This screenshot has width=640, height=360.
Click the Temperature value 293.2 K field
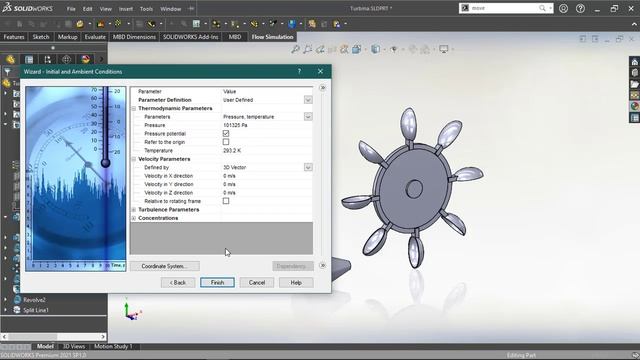(x=267, y=151)
